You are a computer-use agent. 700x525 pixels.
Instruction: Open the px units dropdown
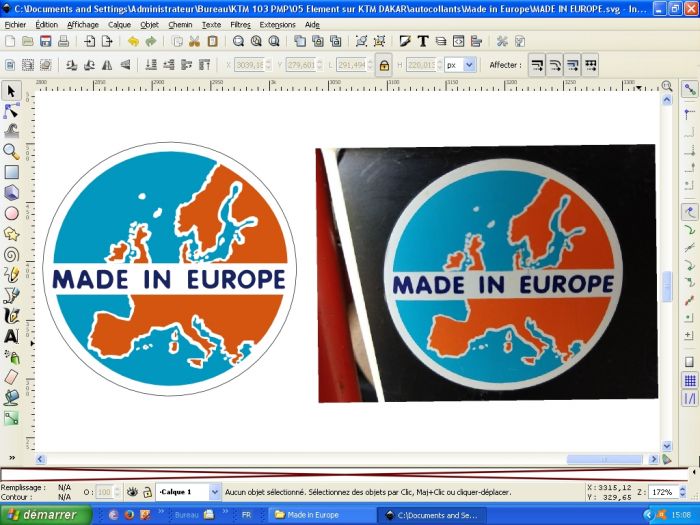pos(461,65)
